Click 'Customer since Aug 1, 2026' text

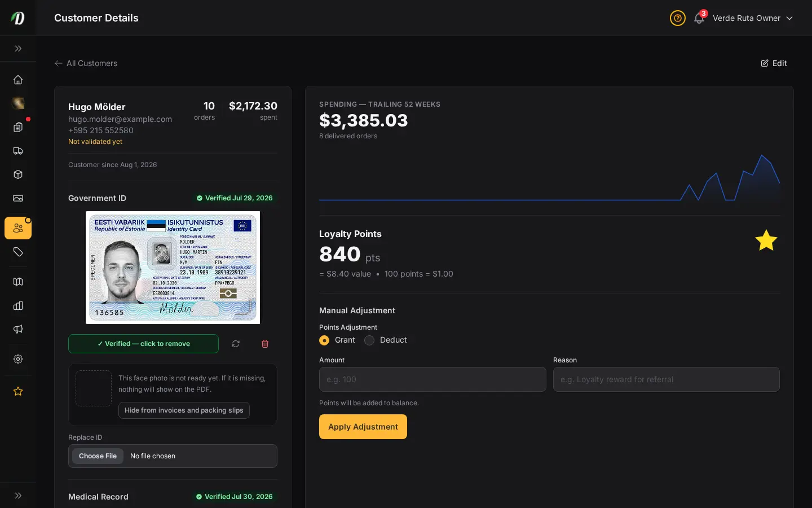point(113,165)
